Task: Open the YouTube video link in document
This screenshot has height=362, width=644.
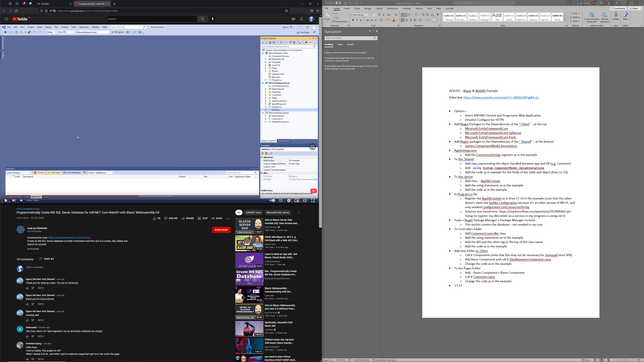Action: (x=501, y=98)
